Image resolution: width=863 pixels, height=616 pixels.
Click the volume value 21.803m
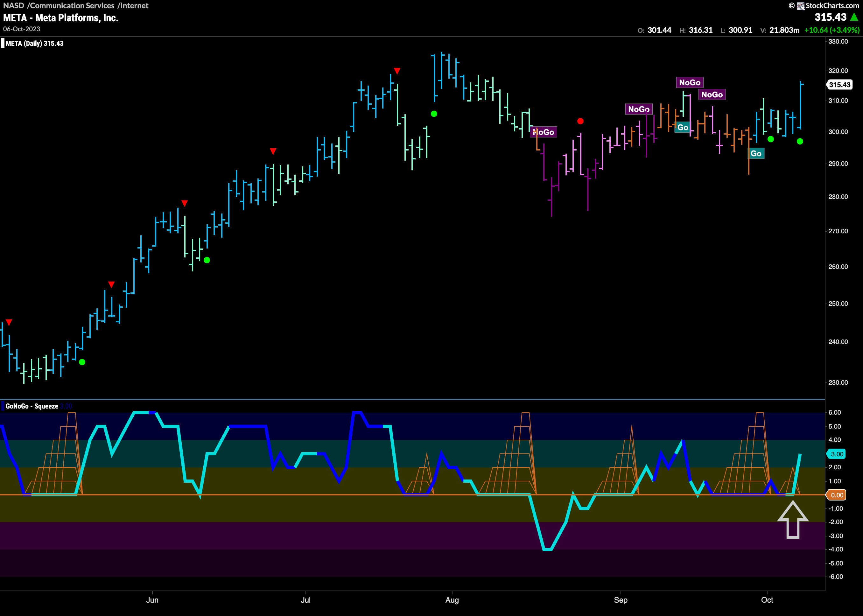pos(784,30)
